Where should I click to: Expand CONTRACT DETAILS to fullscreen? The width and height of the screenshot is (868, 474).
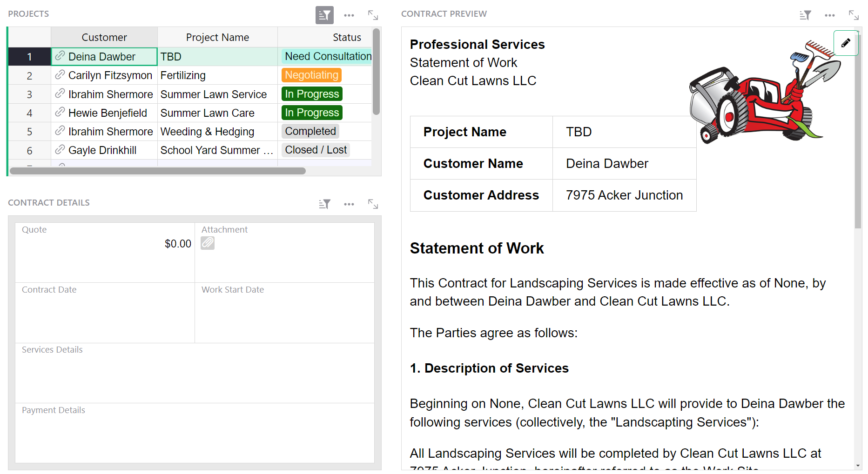[x=373, y=204]
